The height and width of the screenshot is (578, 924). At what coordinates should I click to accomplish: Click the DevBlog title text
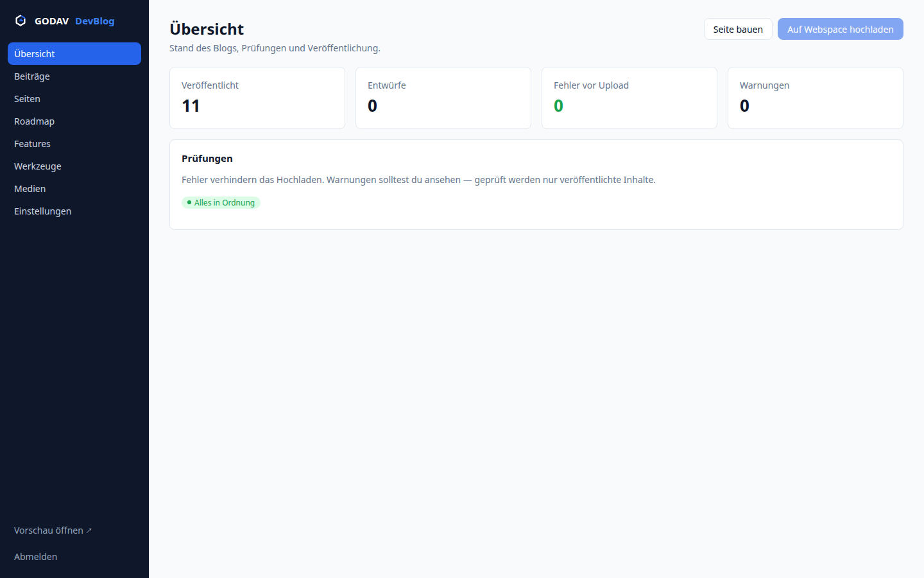[x=94, y=21]
